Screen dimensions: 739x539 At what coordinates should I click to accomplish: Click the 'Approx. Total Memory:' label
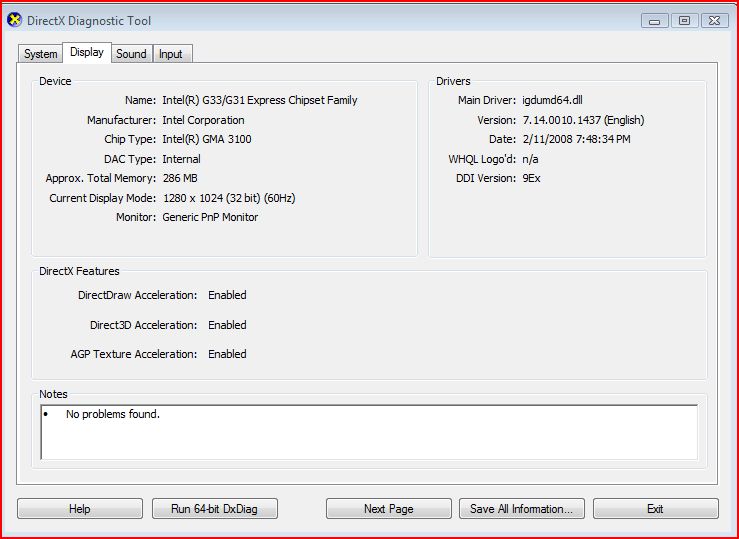[101, 179]
